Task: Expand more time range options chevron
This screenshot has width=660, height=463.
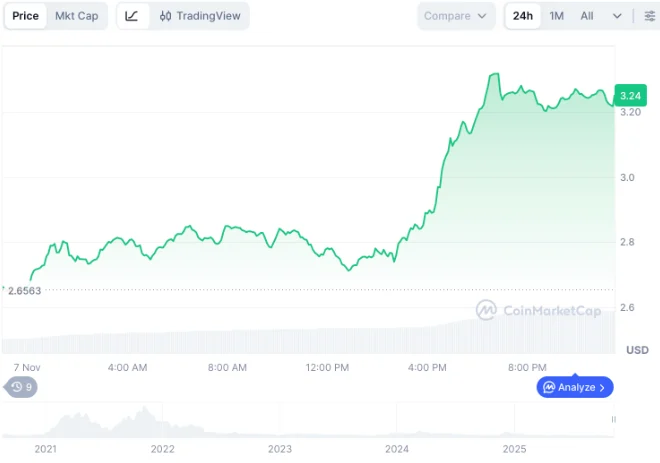Action: point(616,16)
